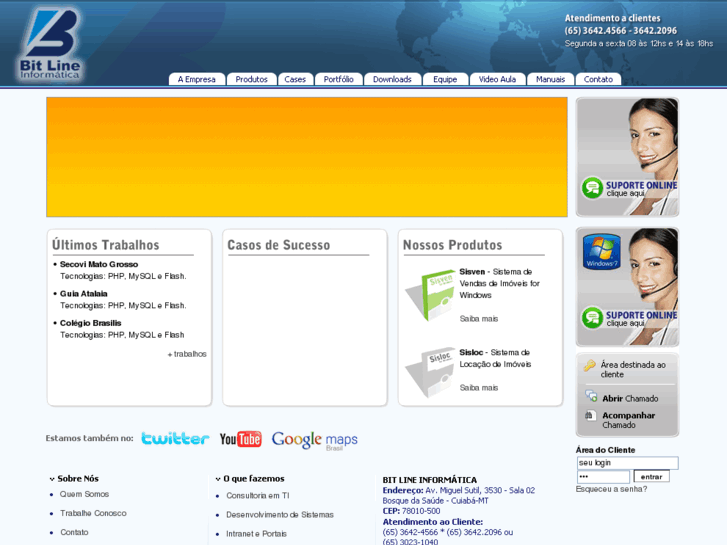Click the Windows 7 logo in the support banner

pyautogui.click(x=601, y=251)
